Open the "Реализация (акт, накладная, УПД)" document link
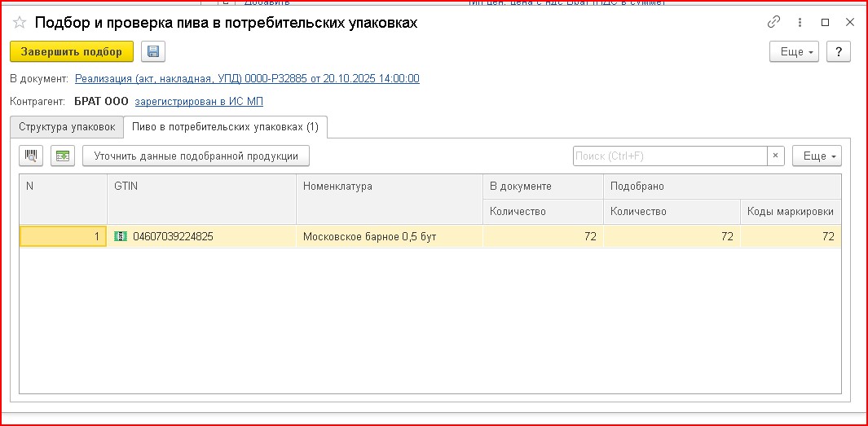The width and height of the screenshot is (868, 426). tap(247, 79)
